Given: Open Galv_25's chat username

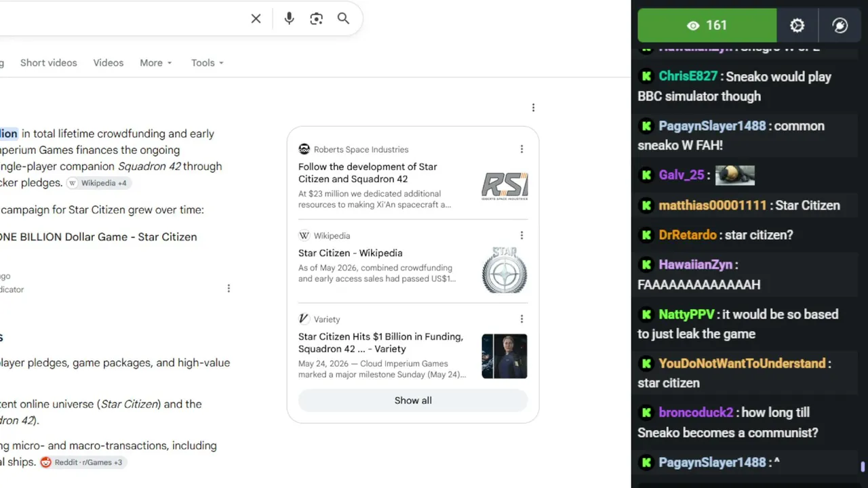Looking at the screenshot, I should click(x=682, y=175).
